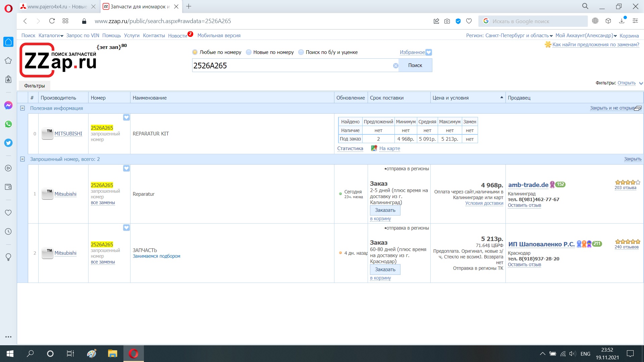Open the Запрос по VIN menu item

click(83, 36)
